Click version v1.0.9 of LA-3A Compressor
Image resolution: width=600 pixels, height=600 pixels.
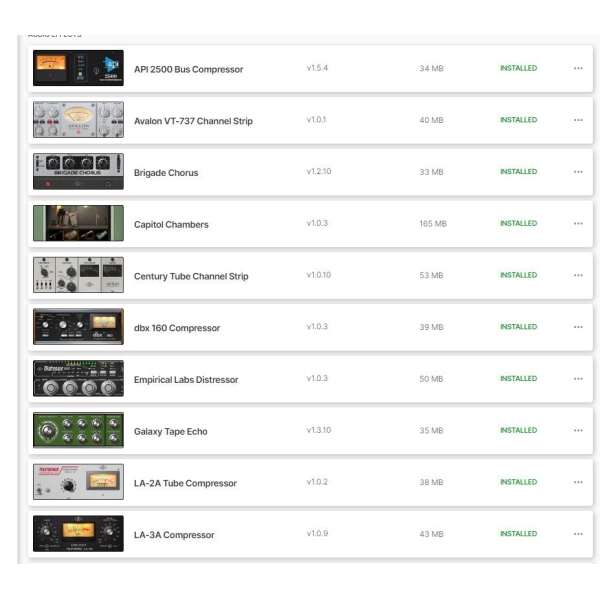tap(317, 533)
